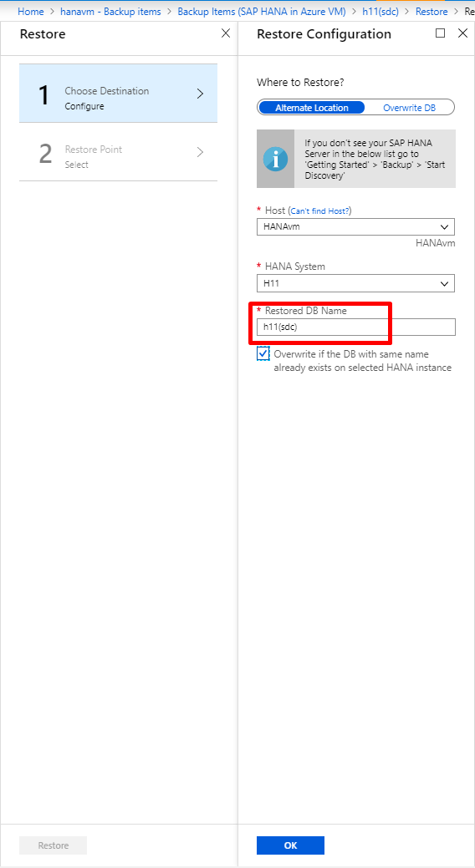Click the Can't find Host? link
The width and height of the screenshot is (475, 868).
(x=321, y=211)
